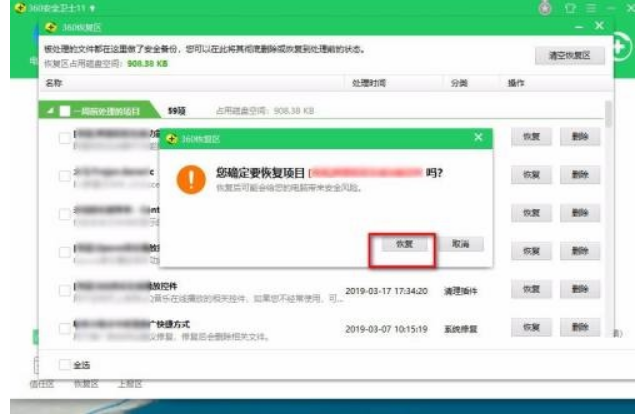
Task: Click the vertical scrollbar thumb of the list
Action: pos(609,113)
